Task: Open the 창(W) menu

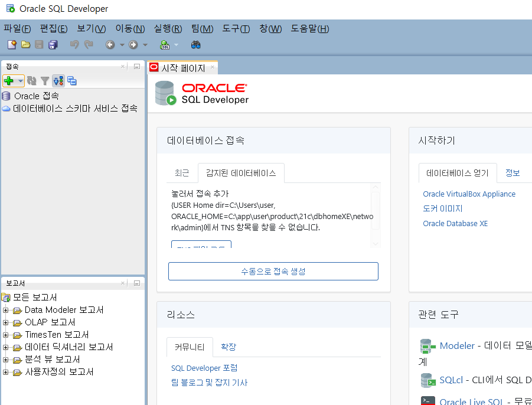Action: point(270,28)
